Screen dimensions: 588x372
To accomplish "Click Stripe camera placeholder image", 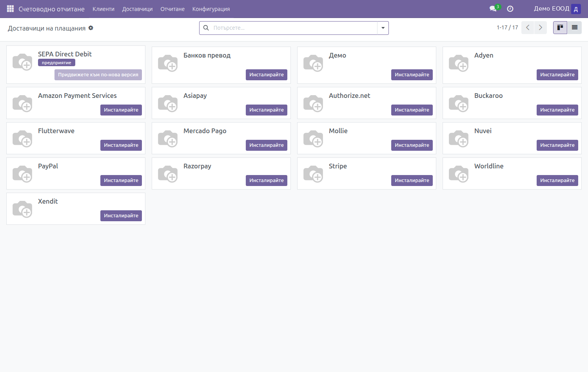I will click(313, 174).
